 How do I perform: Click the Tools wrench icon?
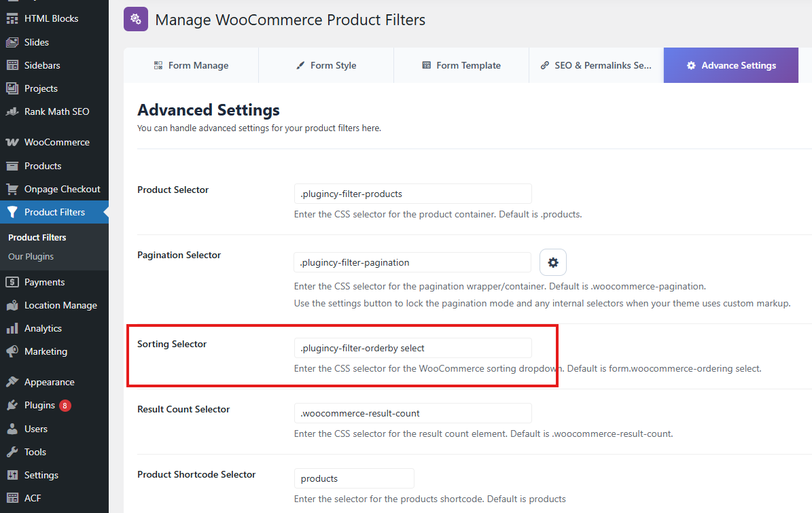(12, 452)
